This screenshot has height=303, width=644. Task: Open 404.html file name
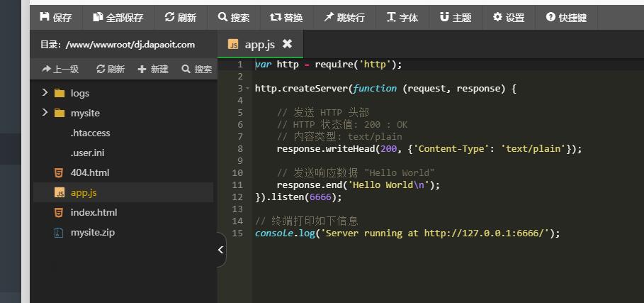pos(90,172)
